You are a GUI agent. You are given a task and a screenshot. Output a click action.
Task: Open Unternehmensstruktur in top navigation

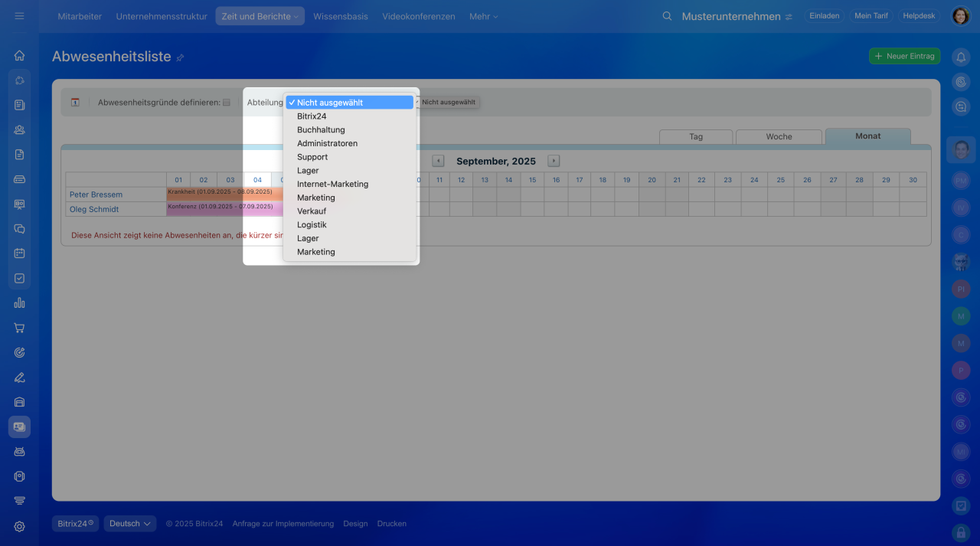(162, 16)
